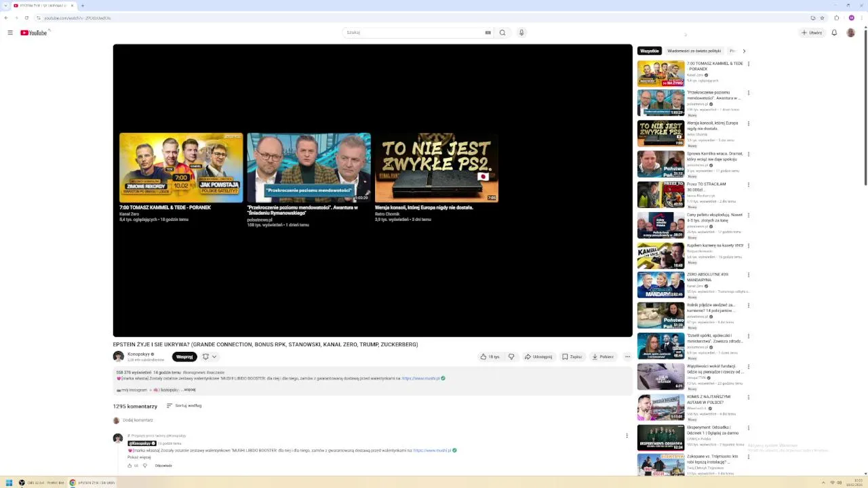Open options for sidebar Przekroczenie poziomu video
Viewport: 868px width, 488px height.
point(749,93)
